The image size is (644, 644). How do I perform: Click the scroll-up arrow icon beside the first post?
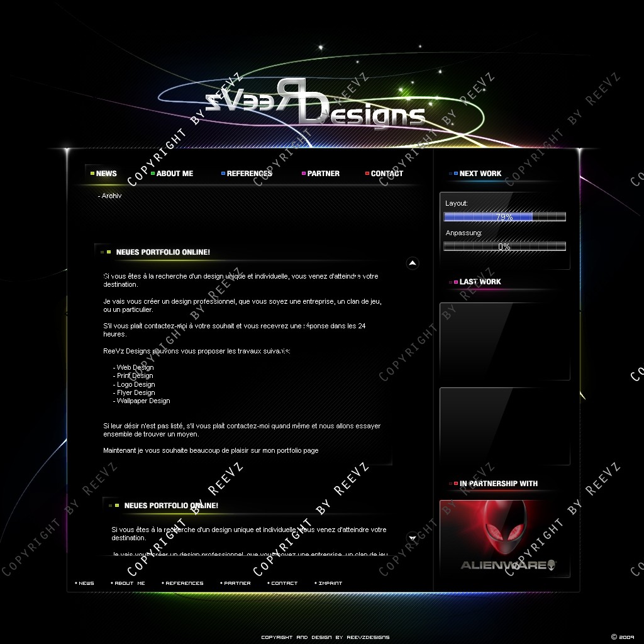413,263
